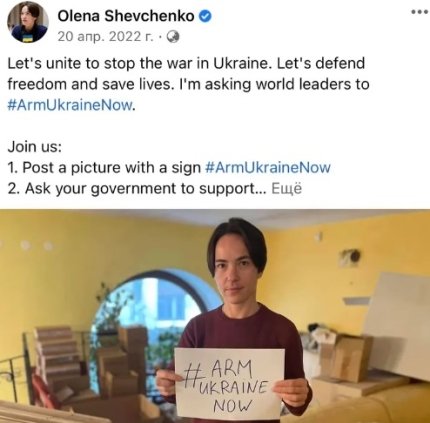Open the Olena Shevchenko profile name link
This screenshot has height=423, width=430.
[126, 16]
